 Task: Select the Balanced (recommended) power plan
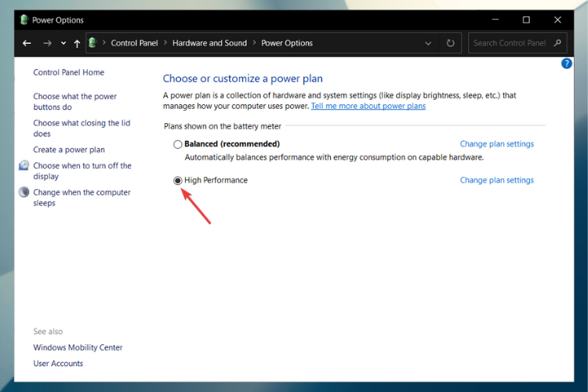178,144
